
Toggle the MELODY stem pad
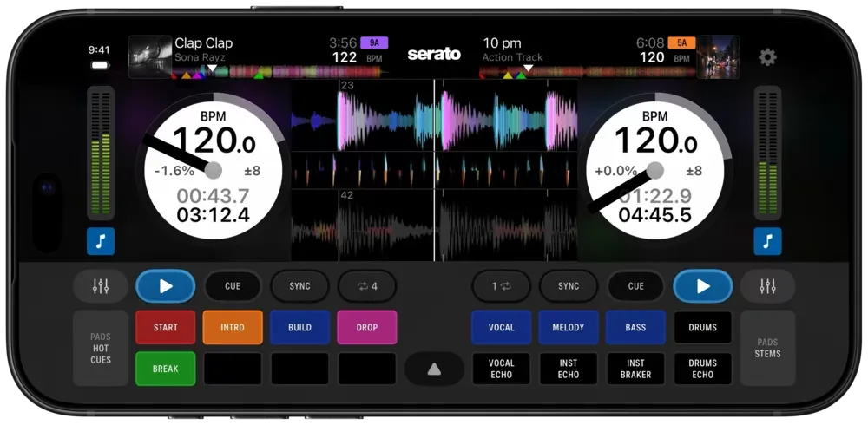click(569, 328)
